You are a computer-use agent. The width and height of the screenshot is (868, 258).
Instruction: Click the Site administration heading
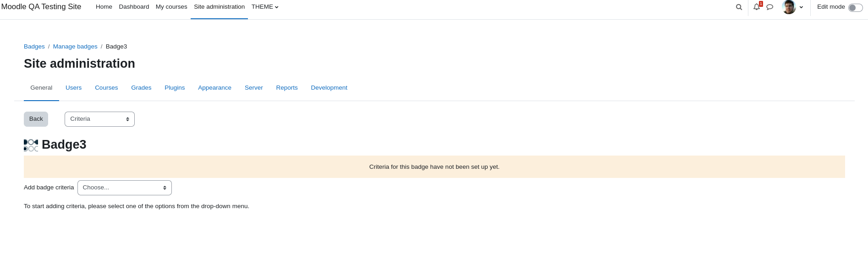[79, 64]
